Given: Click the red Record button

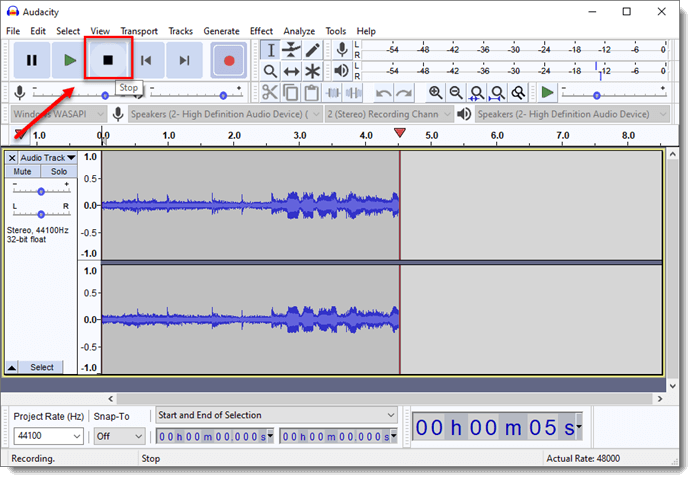Looking at the screenshot, I should (229, 60).
